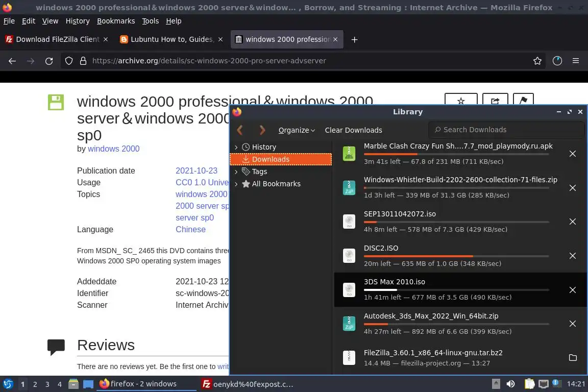Open the Firefox hamburger menu
Viewport: 588px width, 392px height.
[576, 61]
